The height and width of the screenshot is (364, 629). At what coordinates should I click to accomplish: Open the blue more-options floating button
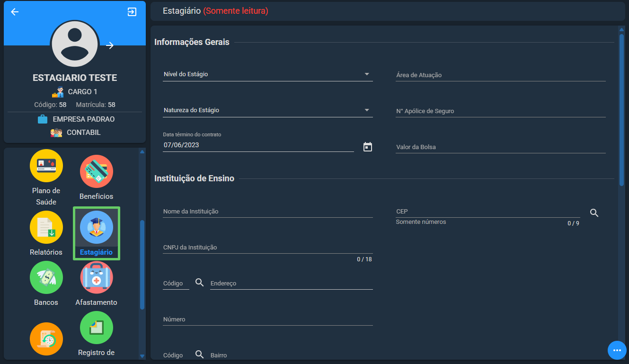pyautogui.click(x=617, y=350)
